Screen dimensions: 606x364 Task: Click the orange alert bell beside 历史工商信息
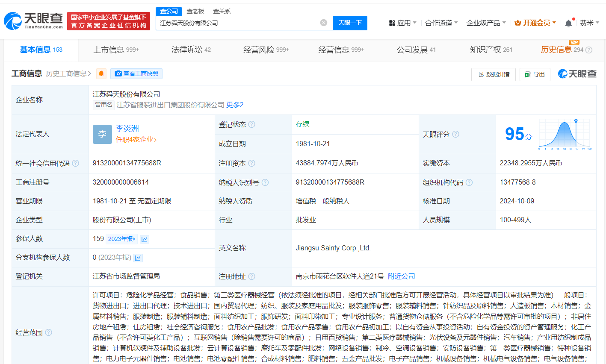pyautogui.click(x=101, y=73)
